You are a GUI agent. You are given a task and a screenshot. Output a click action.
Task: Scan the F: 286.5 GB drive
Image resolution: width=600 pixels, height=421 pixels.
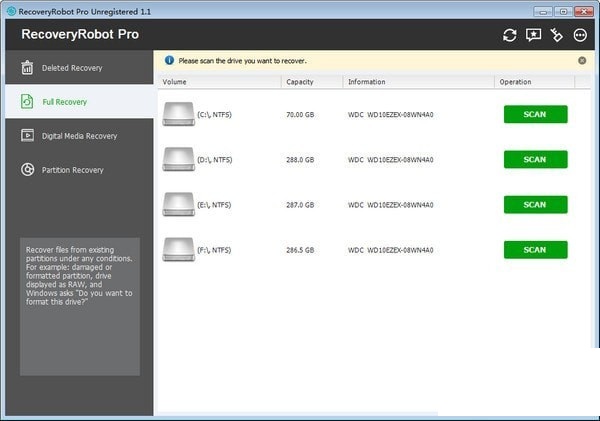point(535,249)
